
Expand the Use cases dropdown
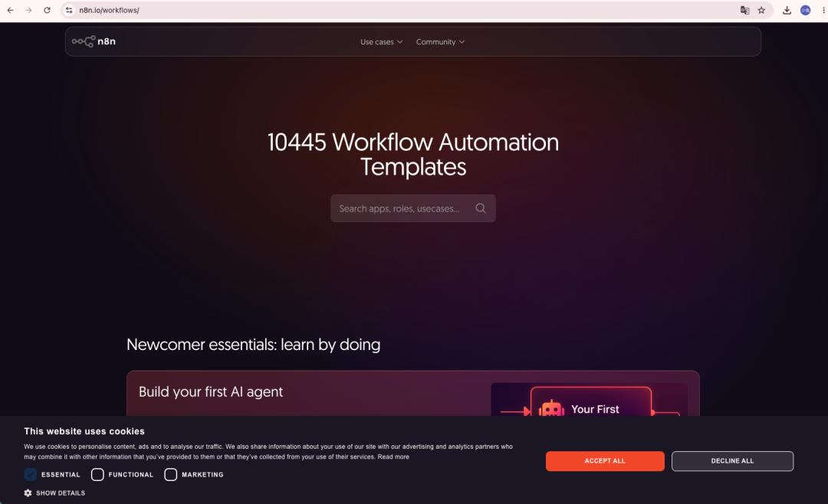coord(381,41)
